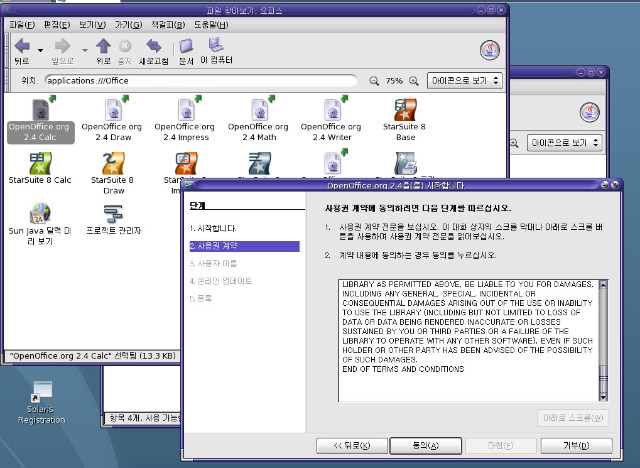Screen dimensions: 640x468
Task: Click the Java logo in the background window
Action: pos(589,112)
